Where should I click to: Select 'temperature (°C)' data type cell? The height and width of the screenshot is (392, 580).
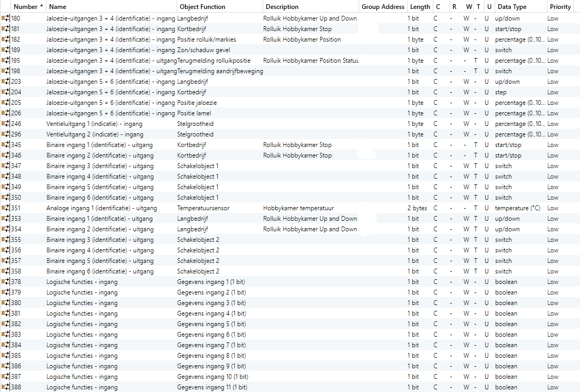click(x=517, y=208)
